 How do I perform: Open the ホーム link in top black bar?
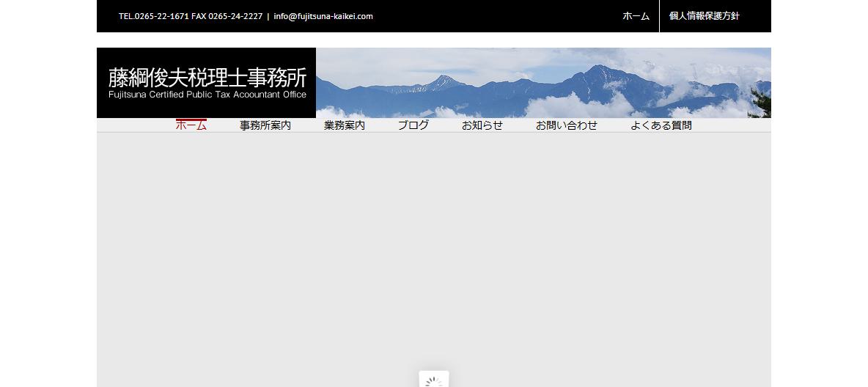pyautogui.click(x=636, y=16)
